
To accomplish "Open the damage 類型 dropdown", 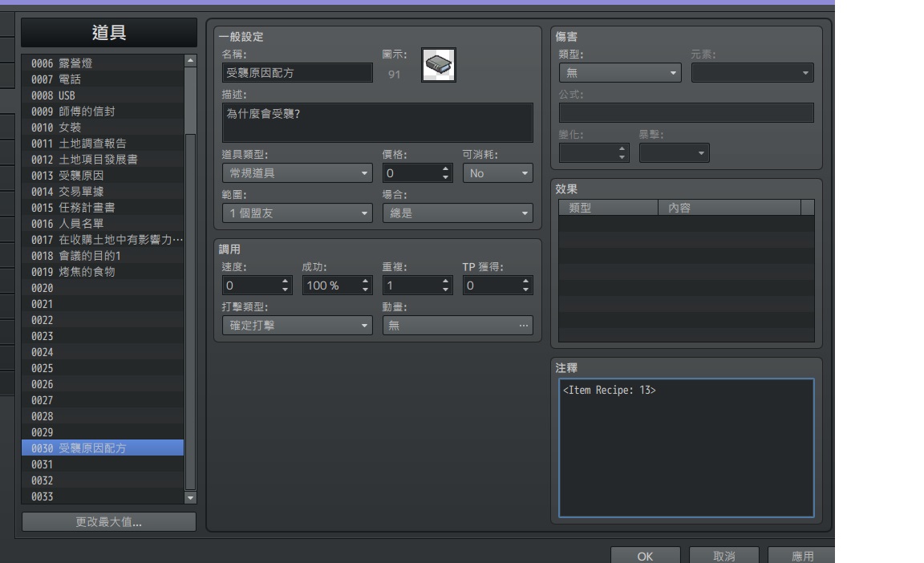I will click(x=620, y=73).
